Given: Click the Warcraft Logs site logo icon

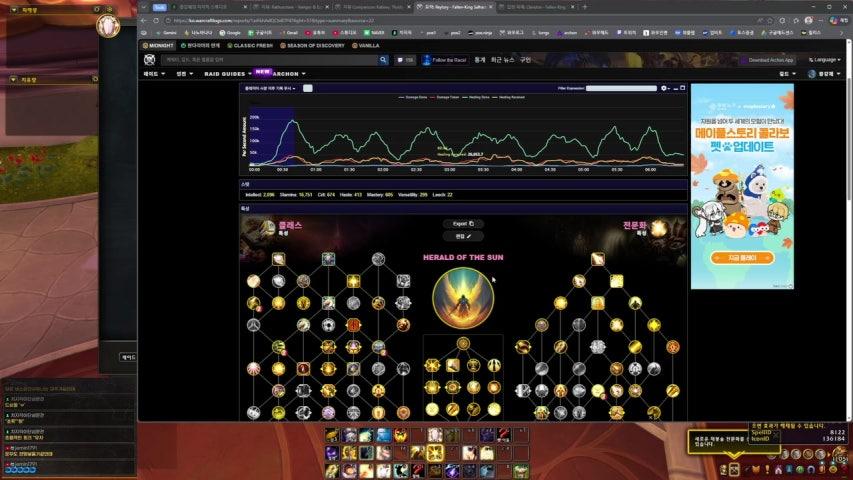Looking at the screenshot, I should point(150,60).
